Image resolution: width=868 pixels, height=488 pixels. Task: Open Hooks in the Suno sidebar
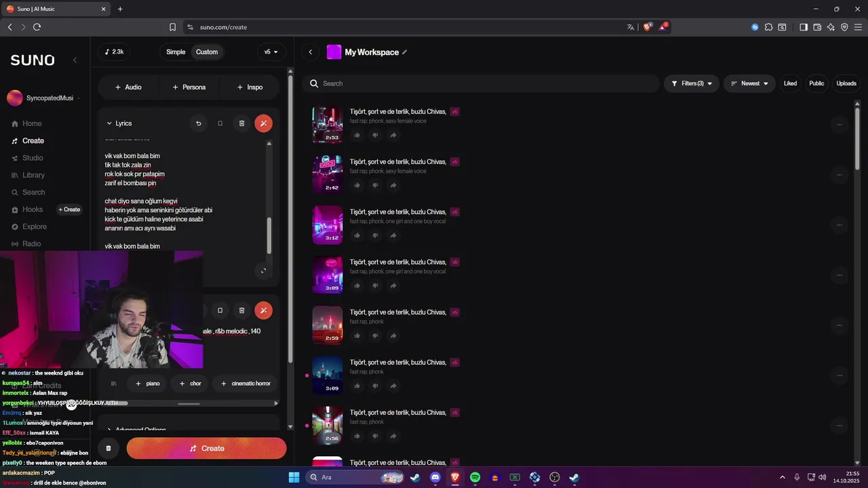27,209
